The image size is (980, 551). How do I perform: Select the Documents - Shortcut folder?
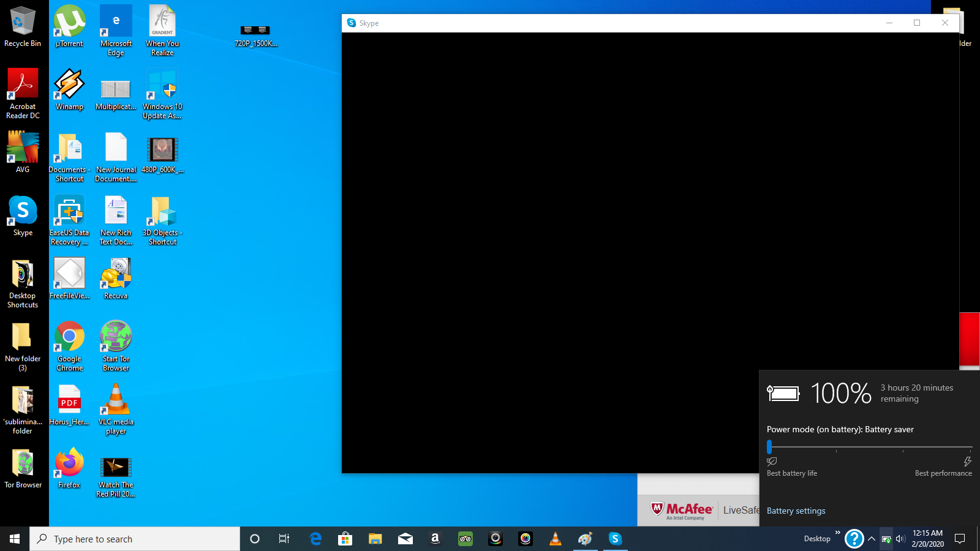(x=69, y=157)
